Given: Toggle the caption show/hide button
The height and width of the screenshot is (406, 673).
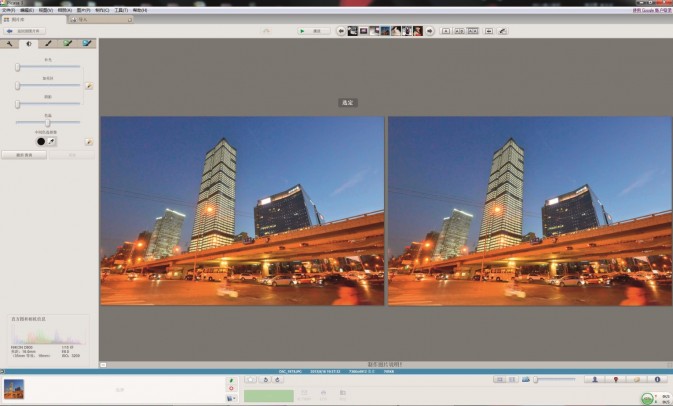Looking at the screenshot, I should pos(103,365).
